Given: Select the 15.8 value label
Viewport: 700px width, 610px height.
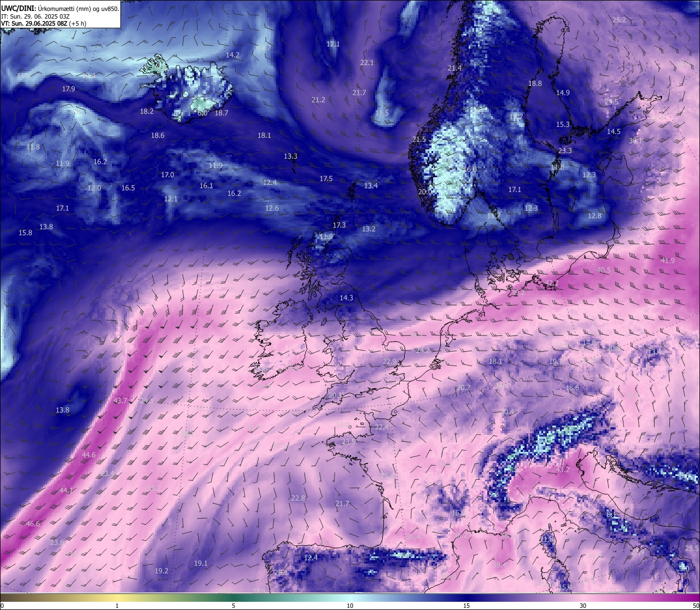Looking at the screenshot, I should click(25, 233).
